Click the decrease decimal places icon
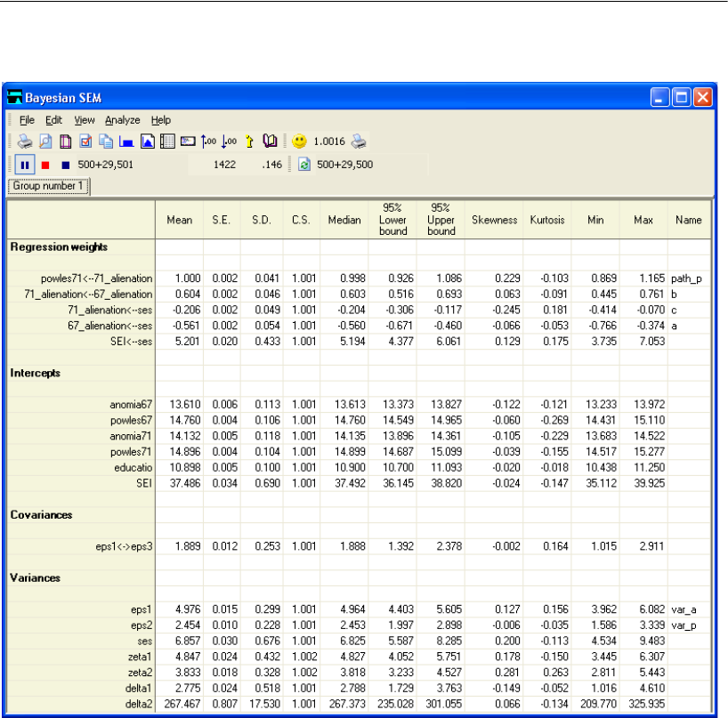The width and height of the screenshot is (728, 718). 229,141
